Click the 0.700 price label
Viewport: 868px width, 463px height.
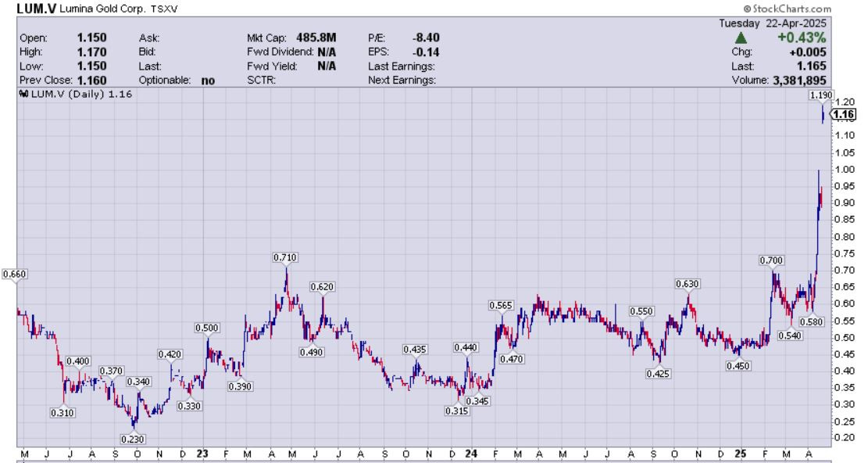coord(771,260)
